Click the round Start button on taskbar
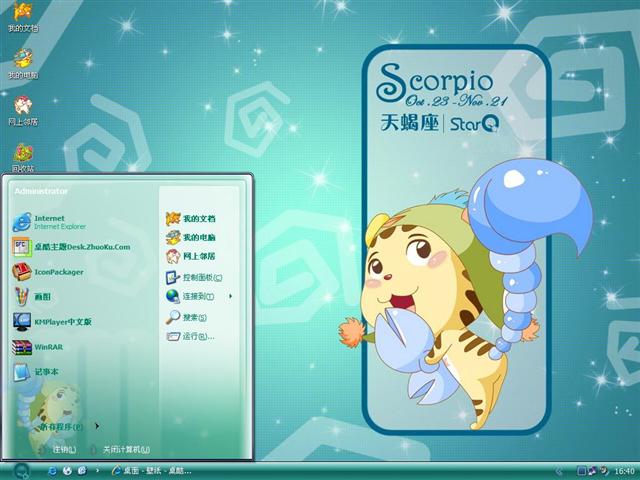 tap(20, 471)
